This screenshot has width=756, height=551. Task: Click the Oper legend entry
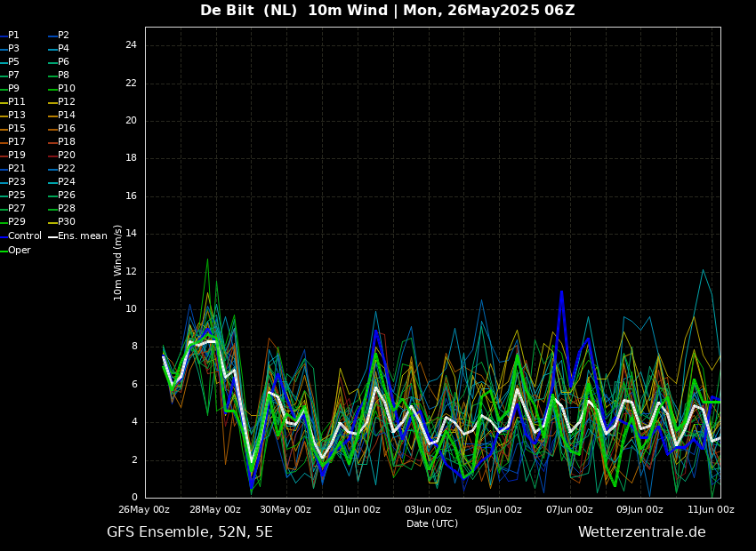coord(19,251)
